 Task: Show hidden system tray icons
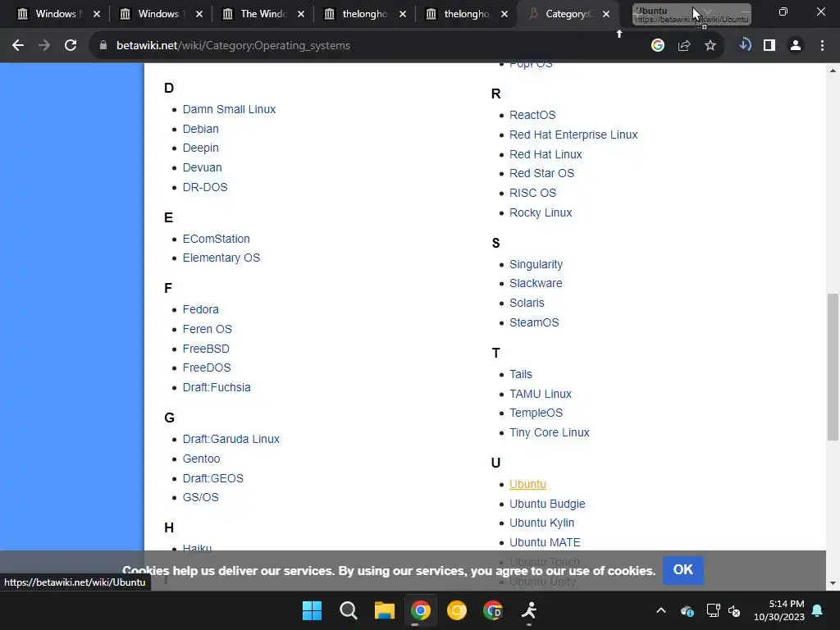coord(661,610)
